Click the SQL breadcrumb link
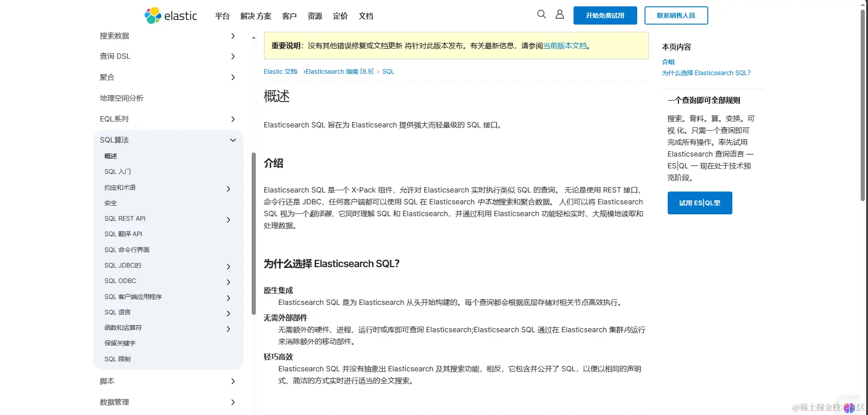This screenshot has height=415, width=868. [x=388, y=71]
